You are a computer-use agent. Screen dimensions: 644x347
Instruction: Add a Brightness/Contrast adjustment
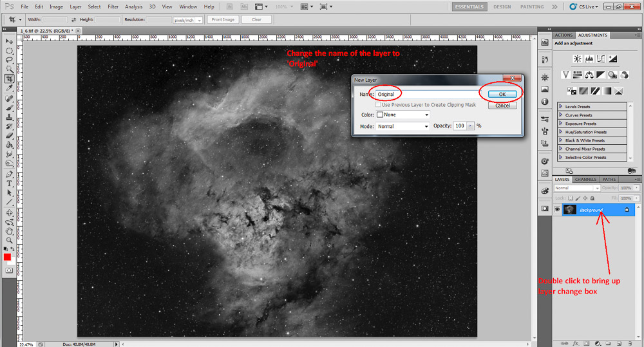[578, 59]
